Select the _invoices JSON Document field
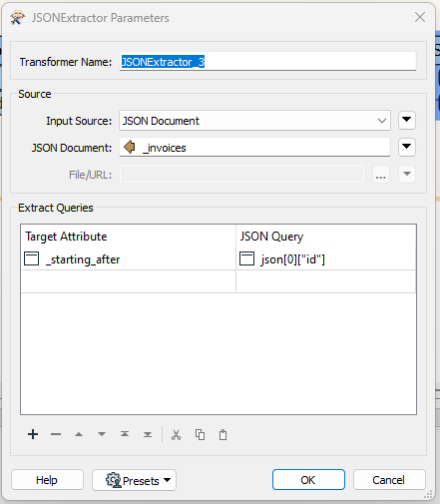 [x=254, y=148]
